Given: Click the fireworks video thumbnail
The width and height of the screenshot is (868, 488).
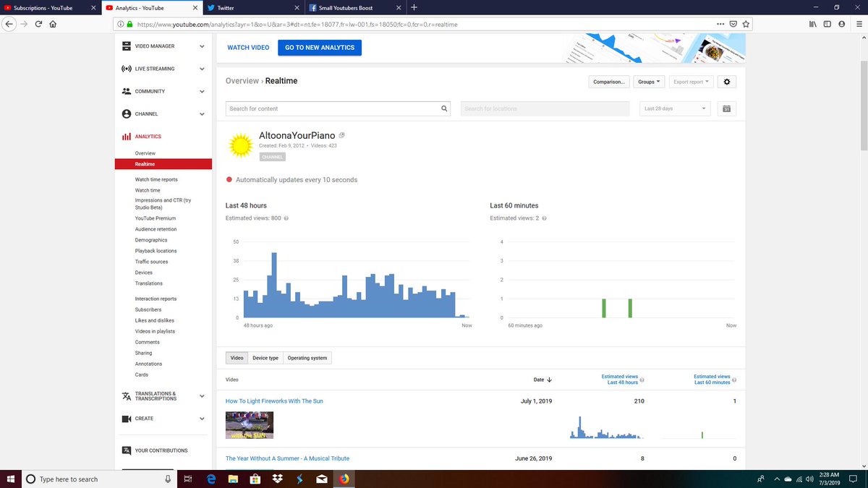Looking at the screenshot, I should tap(250, 425).
